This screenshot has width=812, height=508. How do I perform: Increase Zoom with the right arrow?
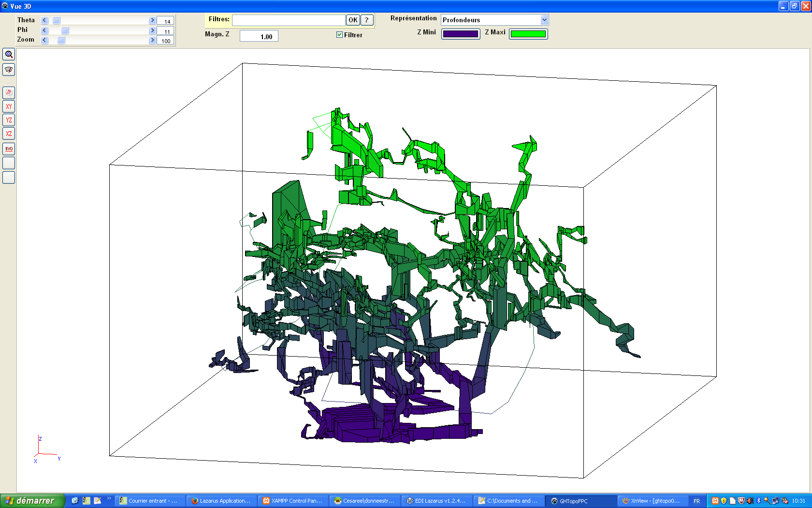pyautogui.click(x=152, y=40)
